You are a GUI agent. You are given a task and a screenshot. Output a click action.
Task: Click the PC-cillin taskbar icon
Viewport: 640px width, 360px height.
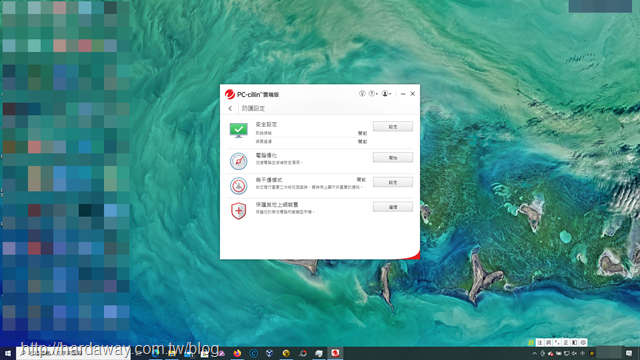335,353
